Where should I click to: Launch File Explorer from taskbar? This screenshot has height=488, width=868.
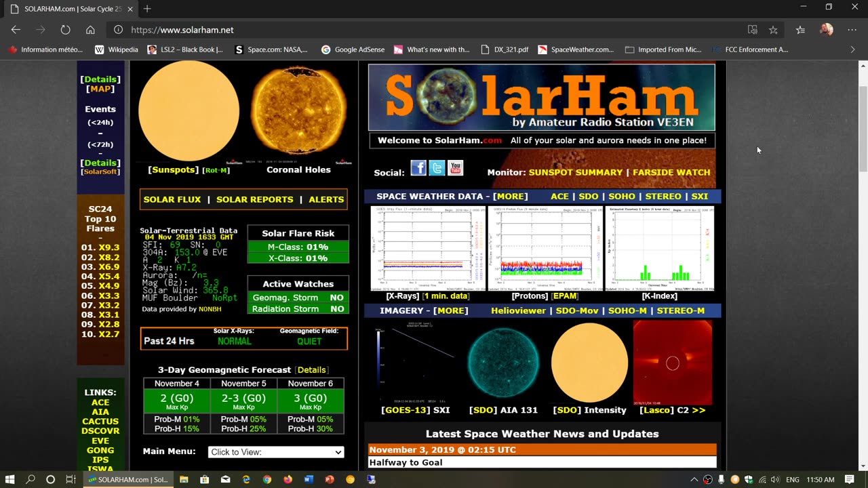(184, 479)
